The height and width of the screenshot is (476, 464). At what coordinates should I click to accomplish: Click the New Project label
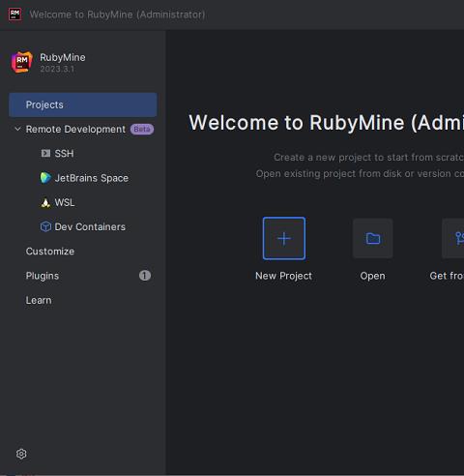[x=283, y=276]
